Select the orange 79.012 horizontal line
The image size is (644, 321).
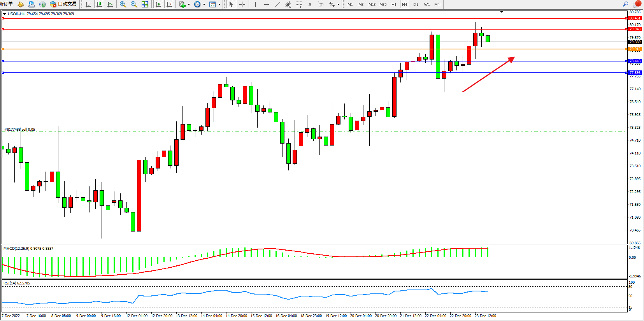311,49
